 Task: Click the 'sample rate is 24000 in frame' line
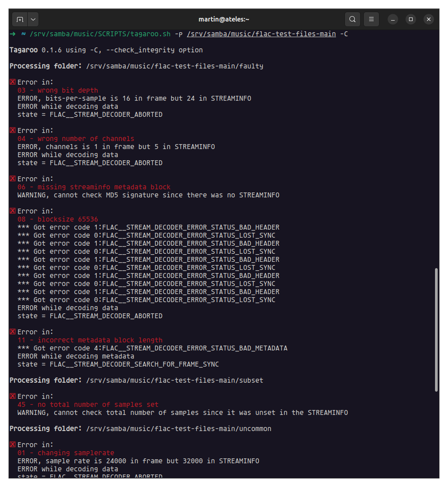(x=138, y=461)
